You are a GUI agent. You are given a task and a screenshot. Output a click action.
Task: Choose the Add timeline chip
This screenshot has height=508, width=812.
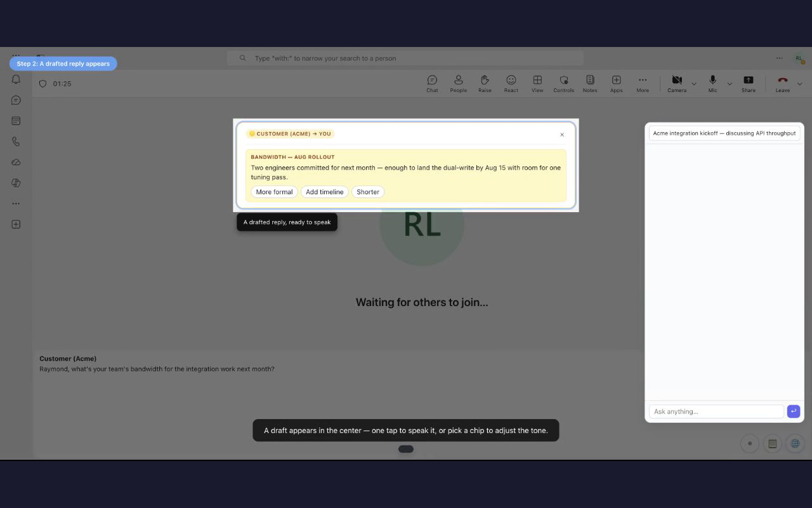coord(325,192)
